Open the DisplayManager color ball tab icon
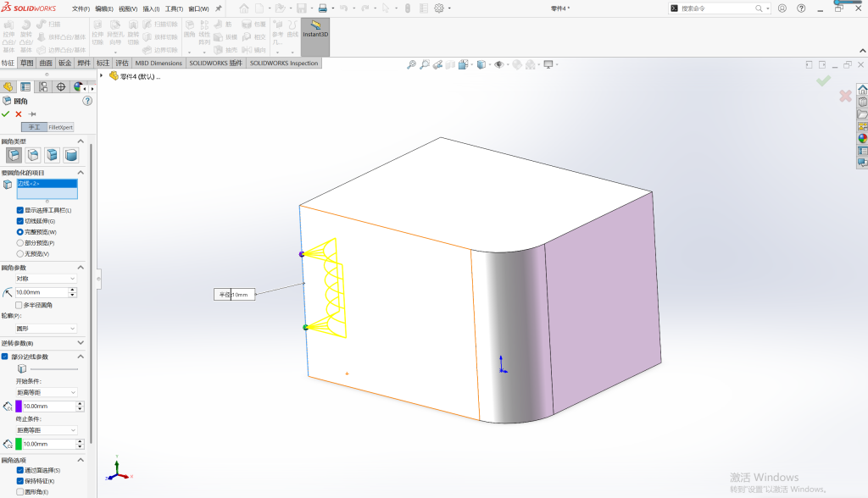This screenshot has width=868, height=498. (79, 87)
